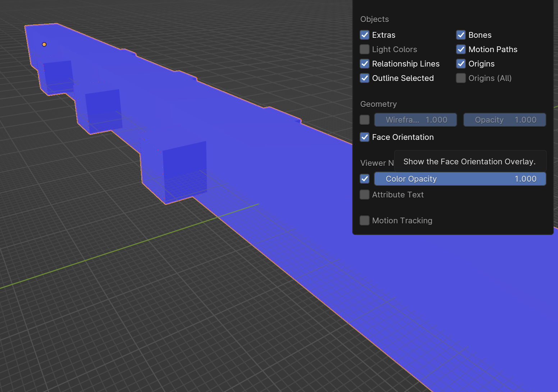Screen dimensions: 558x392
Task: Click the Relationship Lines label text
Action: 406,64
